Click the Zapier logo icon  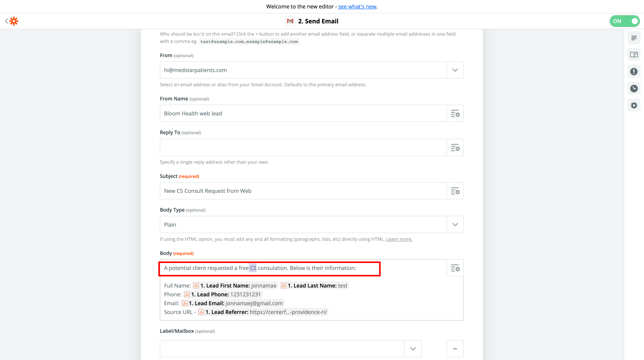coord(14,21)
